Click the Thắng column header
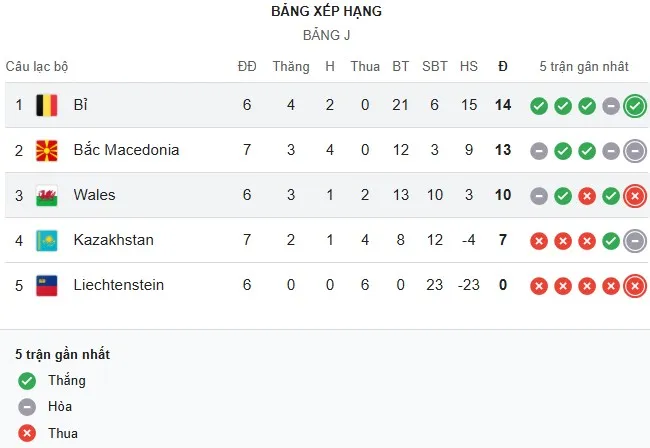 291,66
